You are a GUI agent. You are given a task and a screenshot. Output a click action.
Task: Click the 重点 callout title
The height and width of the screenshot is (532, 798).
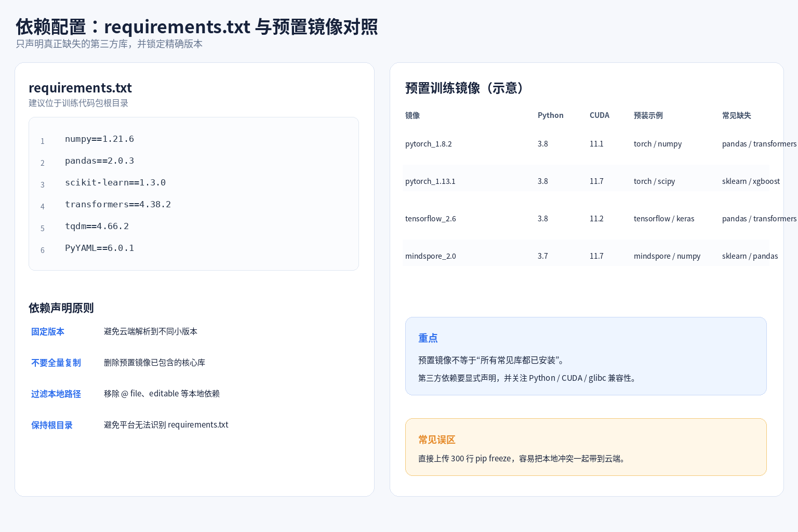coord(428,338)
